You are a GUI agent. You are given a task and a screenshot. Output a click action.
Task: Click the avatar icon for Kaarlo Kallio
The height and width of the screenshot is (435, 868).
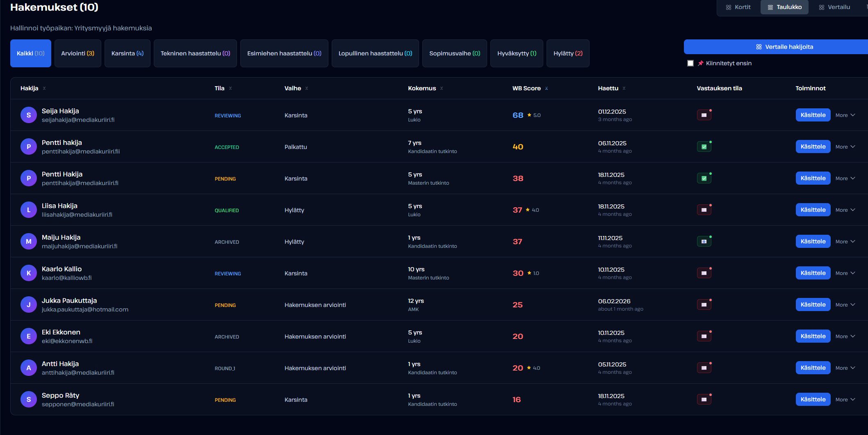(x=29, y=273)
